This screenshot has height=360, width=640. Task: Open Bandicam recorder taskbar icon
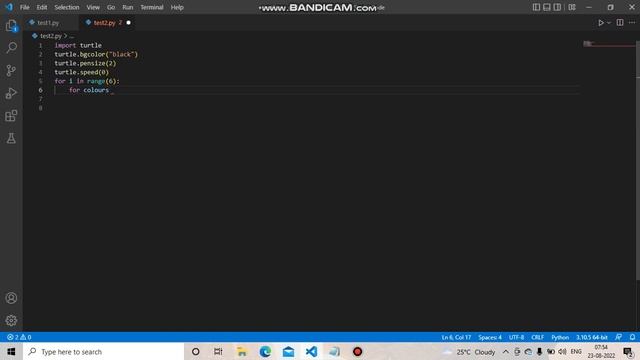358,351
